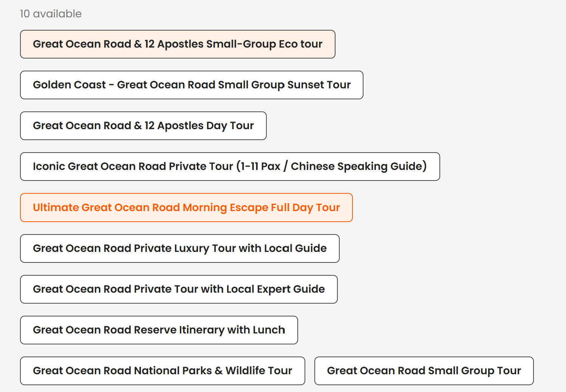
Task: Switch to the National Parks & Wildlife package
Action: tap(162, 371)
